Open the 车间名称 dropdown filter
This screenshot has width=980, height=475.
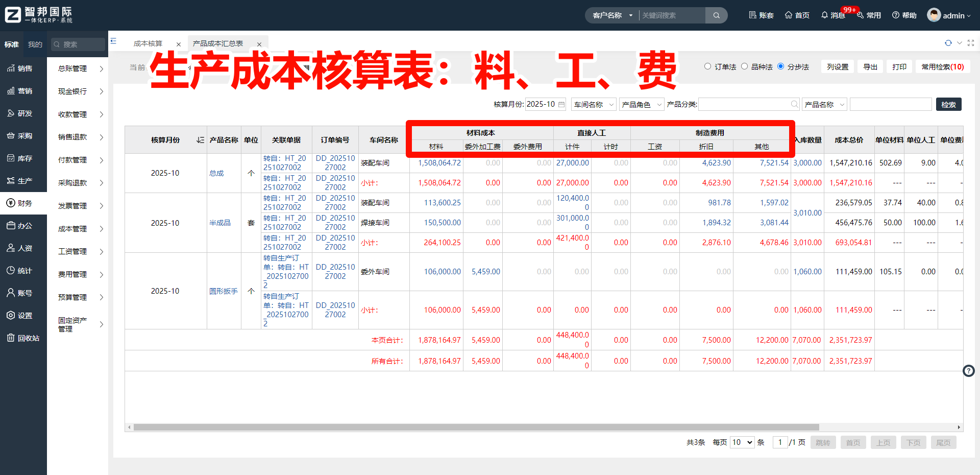(594, 104)
